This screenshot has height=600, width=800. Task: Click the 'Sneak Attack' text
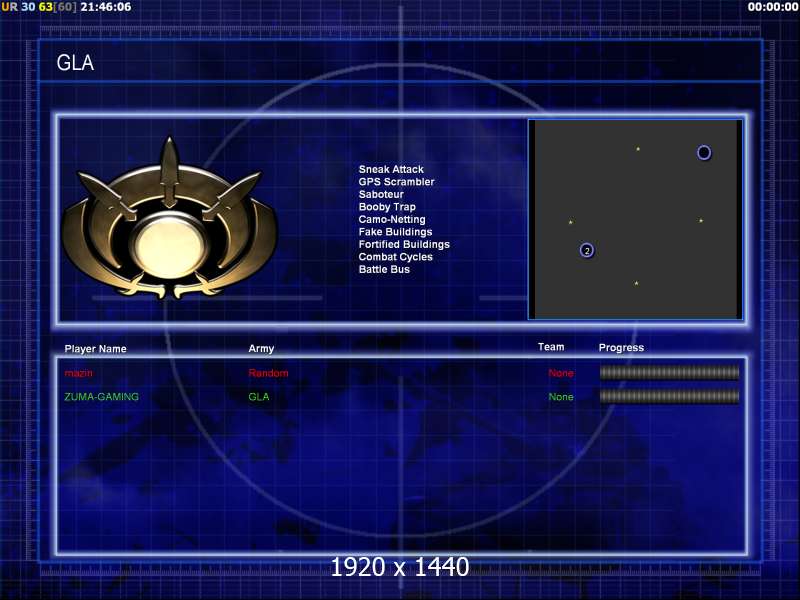[391, 169]
